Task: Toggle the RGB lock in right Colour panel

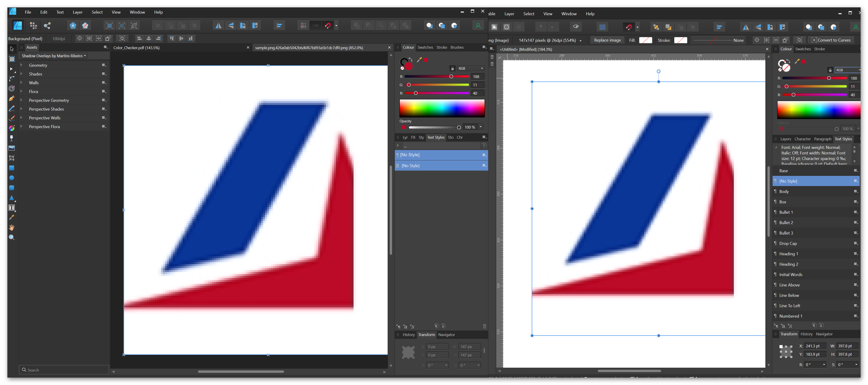Action: (x=830, y=70)
